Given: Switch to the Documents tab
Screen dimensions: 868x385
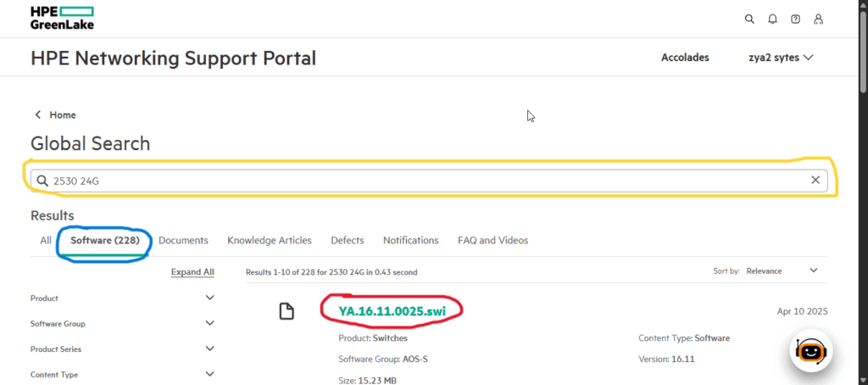Looking at the screenshot, I should [183, 241].
